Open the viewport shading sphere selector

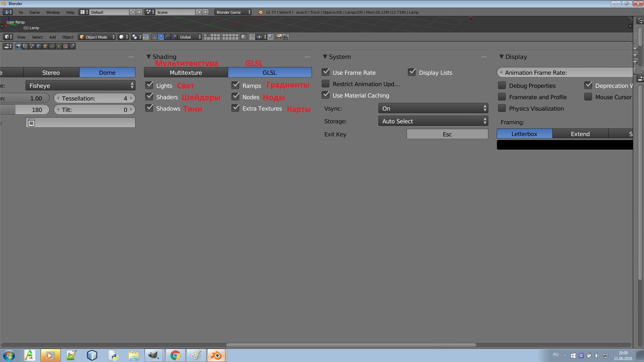pos(123,37)
